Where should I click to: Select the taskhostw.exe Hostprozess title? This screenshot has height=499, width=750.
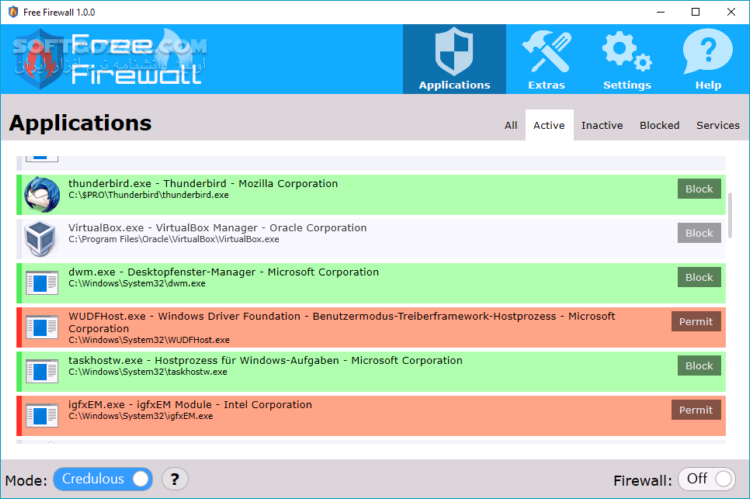click(265, 361)
